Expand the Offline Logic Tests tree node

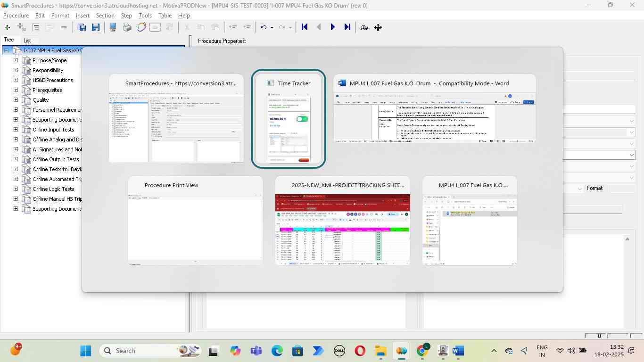pos(16,189)
